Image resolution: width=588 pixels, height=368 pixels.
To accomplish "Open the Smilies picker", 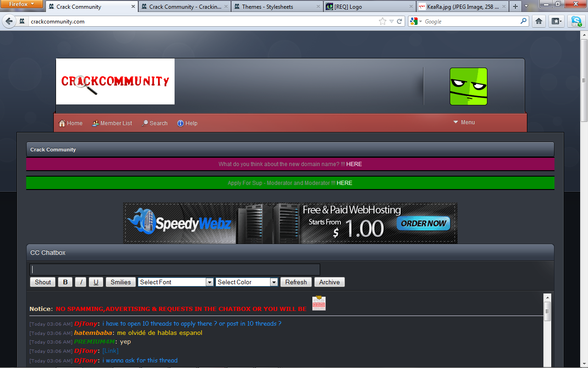I will (121, 282).
